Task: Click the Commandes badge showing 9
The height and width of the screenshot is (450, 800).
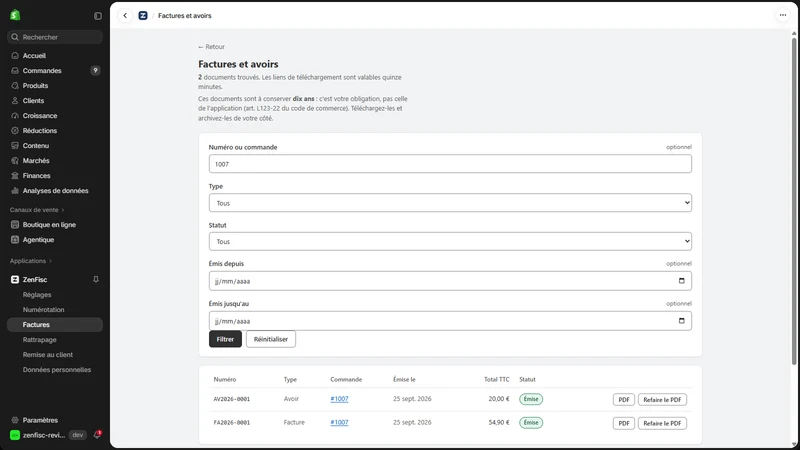Action: [95, 70]
